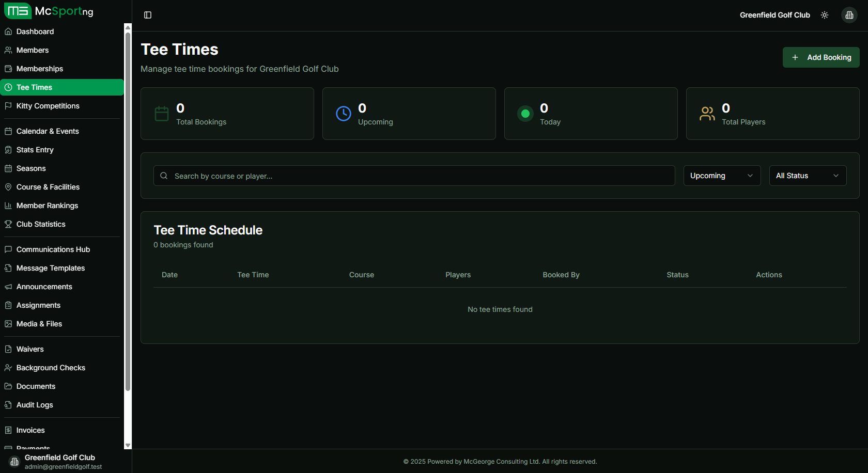The image size is (868, 473).
Task: Click the sidebar vertical scrollbar
Action: click(x=128, y=207)
